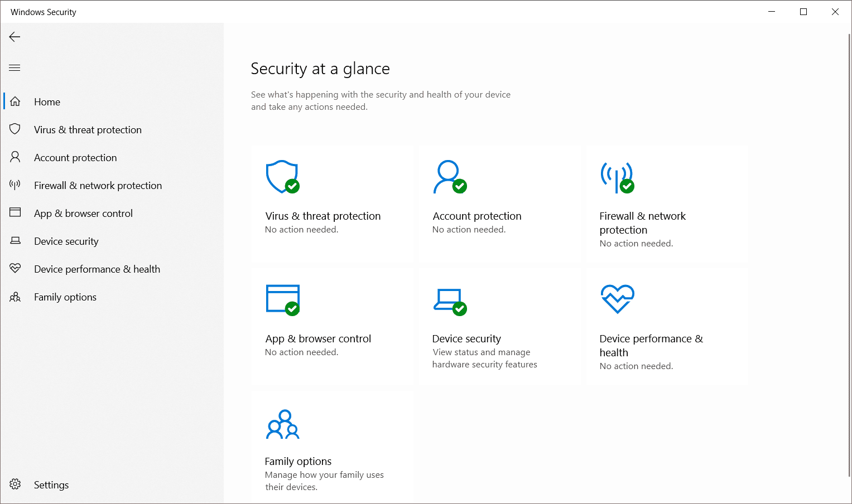Screen dimensions: 852x504
Task: Click large browser window icon on App card
Action: (x=283, y=299)
